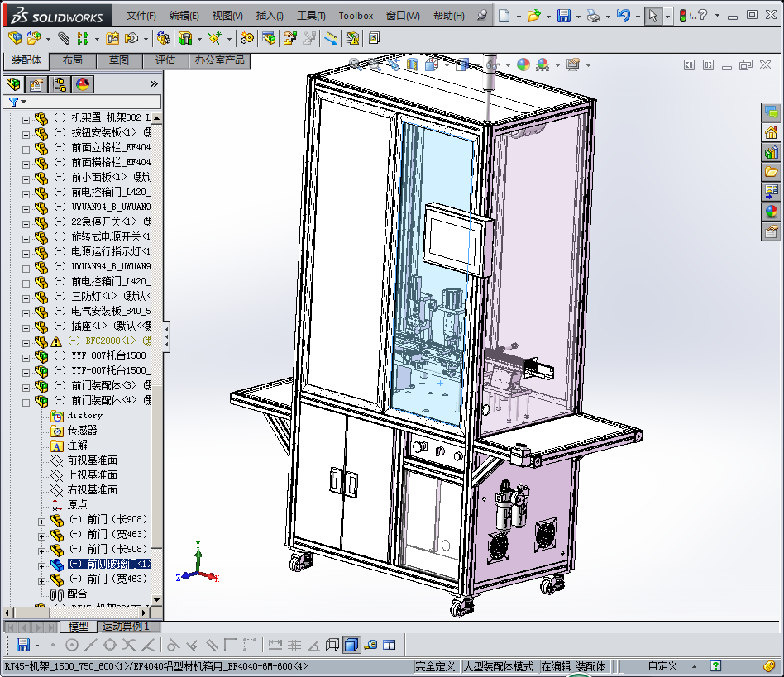Switch to the PropertyManager tab icon

click(x=36, y=84)
